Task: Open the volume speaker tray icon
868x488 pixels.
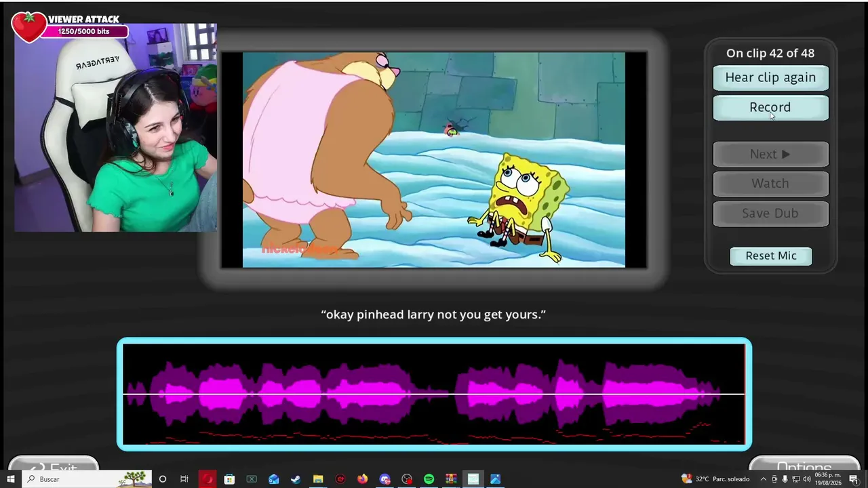Action: 807,479
